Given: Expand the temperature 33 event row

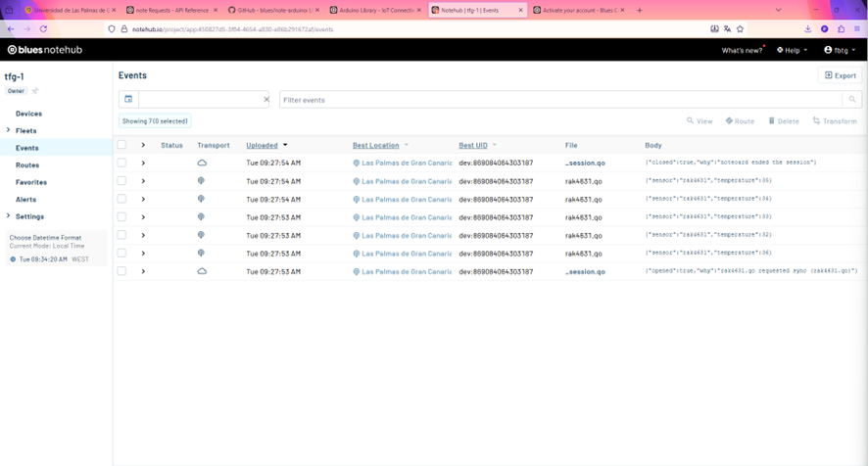Looking at the screenshot, I should pos(143,217).
